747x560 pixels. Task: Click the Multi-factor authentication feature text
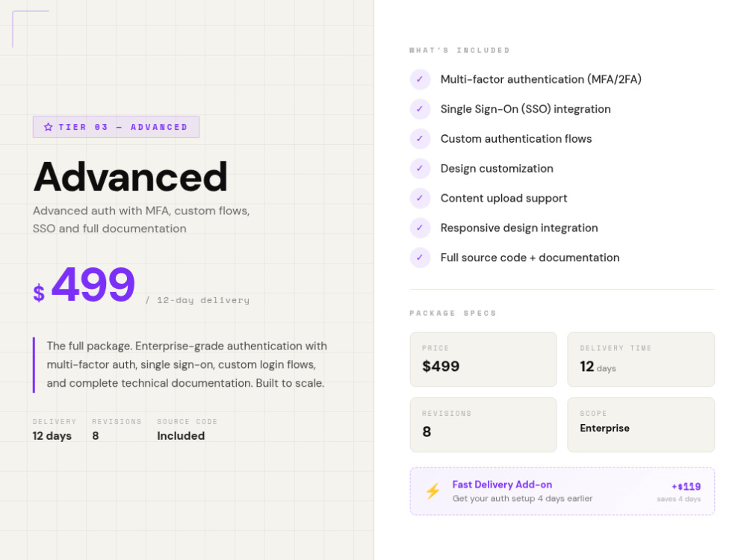[x=541, y=79]
